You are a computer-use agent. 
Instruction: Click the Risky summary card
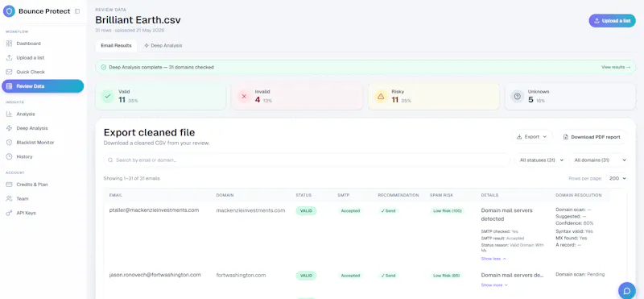pyautogui.click(x=434, y=97)
